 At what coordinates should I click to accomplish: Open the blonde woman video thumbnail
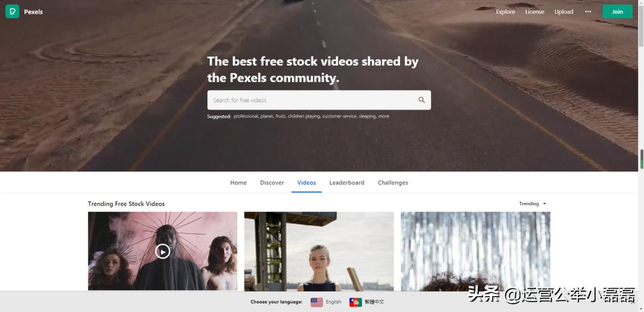[x=319, y=251]
